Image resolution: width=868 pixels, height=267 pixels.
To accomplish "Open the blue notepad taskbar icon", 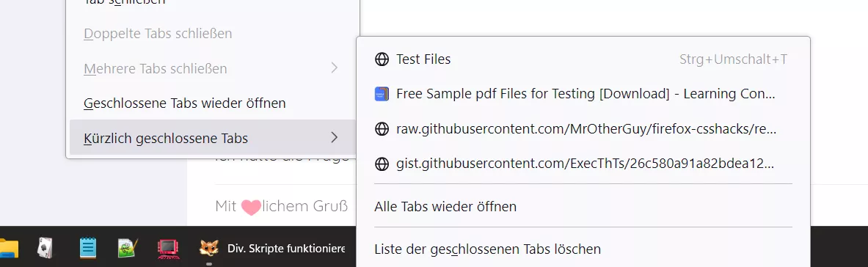I will click(x=87, y=248).
